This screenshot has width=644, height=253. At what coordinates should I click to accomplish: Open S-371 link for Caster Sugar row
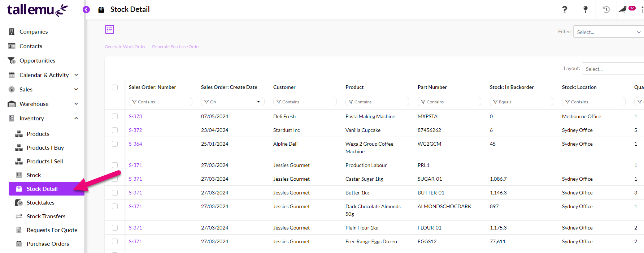tap(135, 179)
